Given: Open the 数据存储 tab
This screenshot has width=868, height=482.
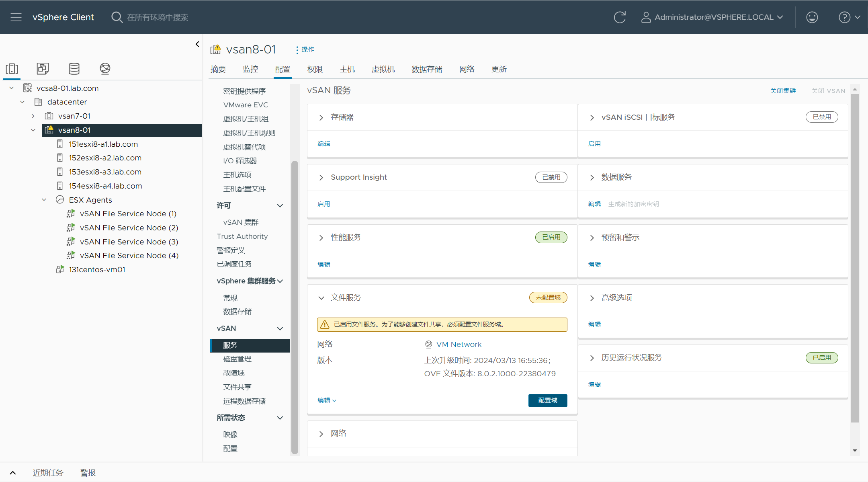Looking at the screenshot, I should point(427,69).
